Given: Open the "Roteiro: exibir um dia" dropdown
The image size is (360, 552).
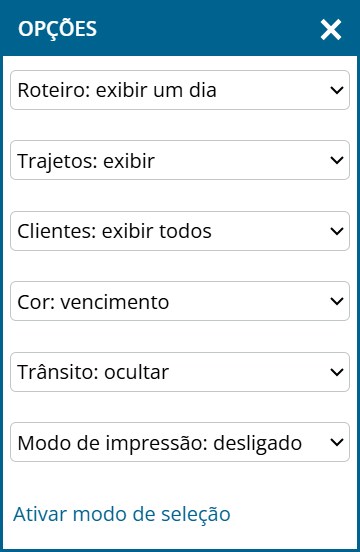Looking at the screenshot, I should pyautogui.click(x=180, y=90).
